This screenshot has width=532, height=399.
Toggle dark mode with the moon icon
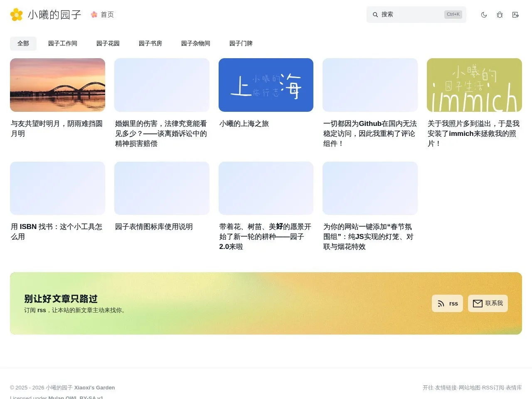point(484,15)
